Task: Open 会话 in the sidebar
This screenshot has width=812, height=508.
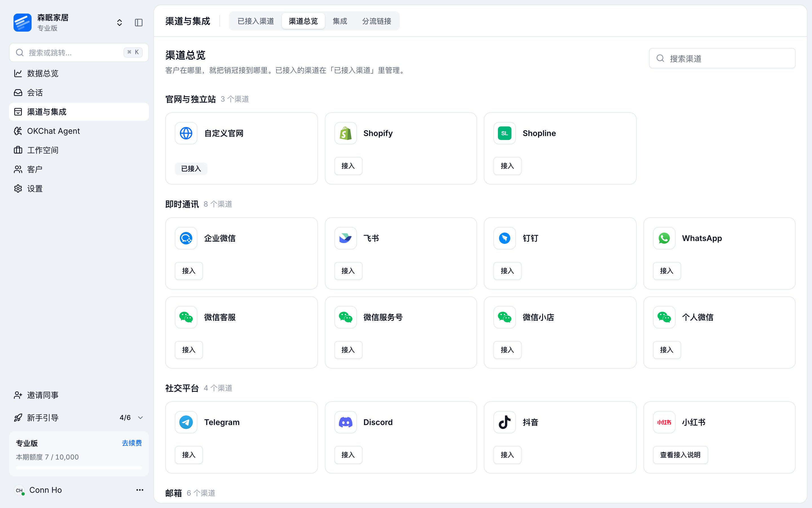Action: click(79, 92)
